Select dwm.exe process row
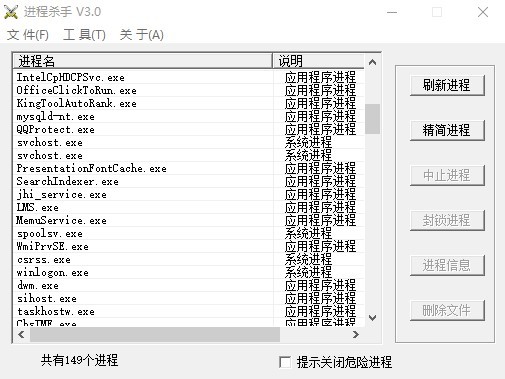This screenshot has height=379, width=505. (x=189, y=285)
